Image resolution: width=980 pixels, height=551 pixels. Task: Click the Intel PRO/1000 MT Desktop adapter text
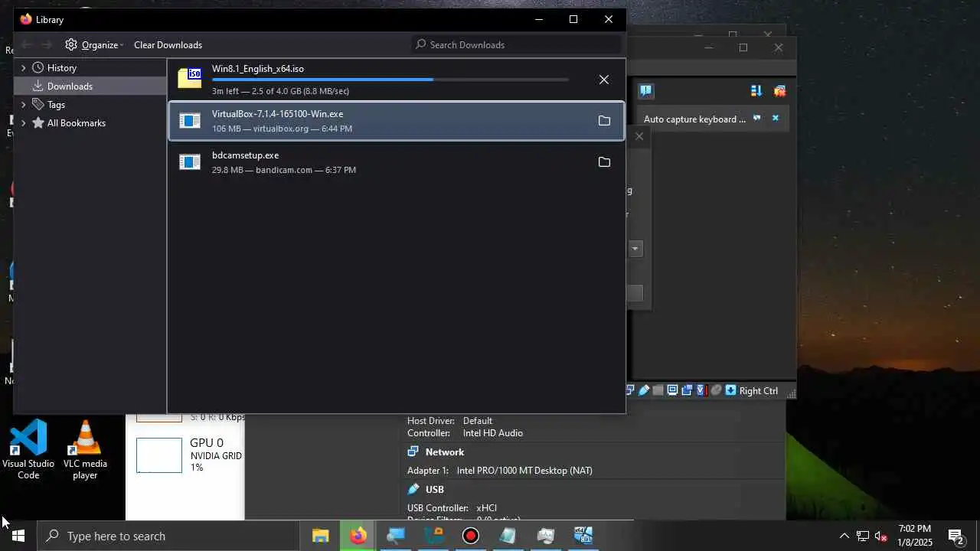pyautogui.click(x=524, y=471)
